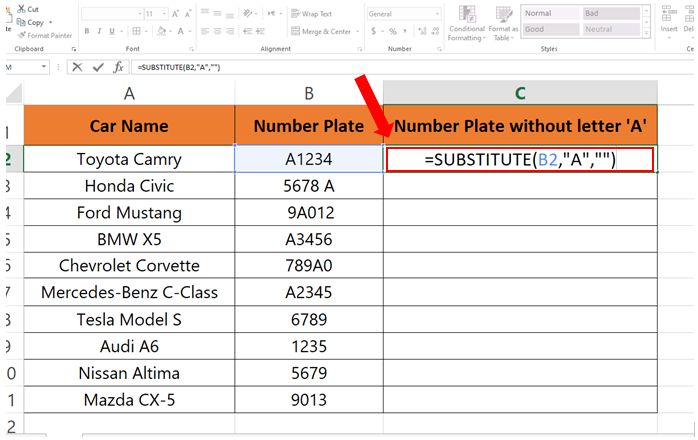The width and height of the screenshot is (698, 440).
Task: Toggle Italic formatting
Action: click(99, 31)
